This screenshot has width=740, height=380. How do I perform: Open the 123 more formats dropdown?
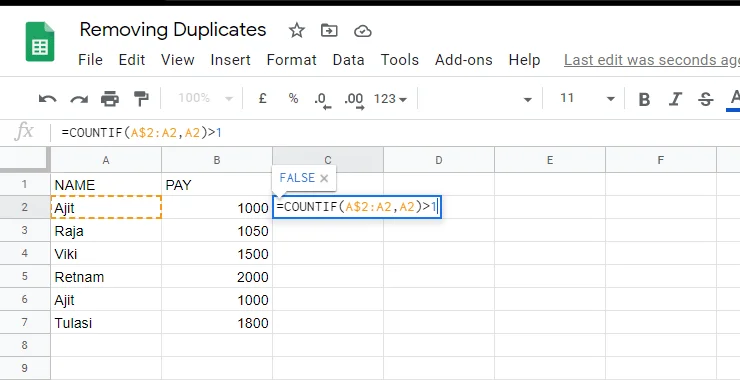click(390, 99)
